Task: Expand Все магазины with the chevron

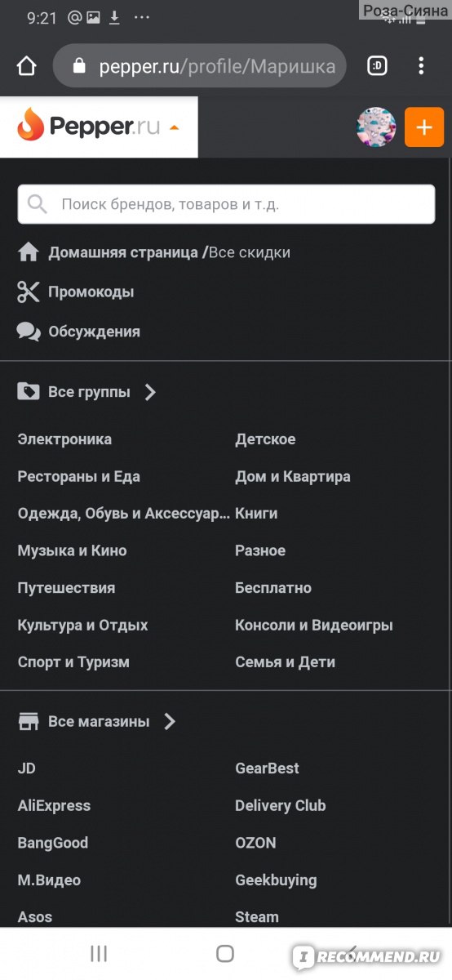Action: pos(170,721)
